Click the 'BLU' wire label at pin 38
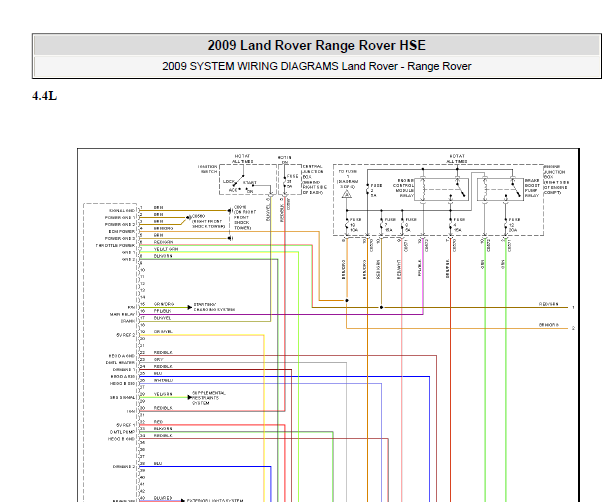603x502 pixels. point(158,463)
